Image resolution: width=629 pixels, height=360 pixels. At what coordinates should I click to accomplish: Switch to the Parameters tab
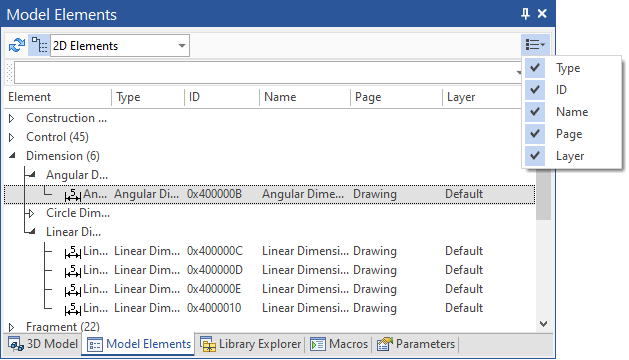coord(416,344)
